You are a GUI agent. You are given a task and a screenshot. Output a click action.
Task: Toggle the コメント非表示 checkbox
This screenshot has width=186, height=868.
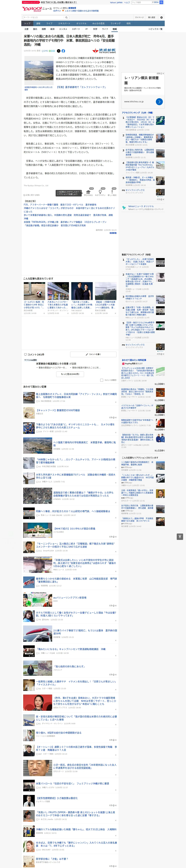[x=102, y=380]
